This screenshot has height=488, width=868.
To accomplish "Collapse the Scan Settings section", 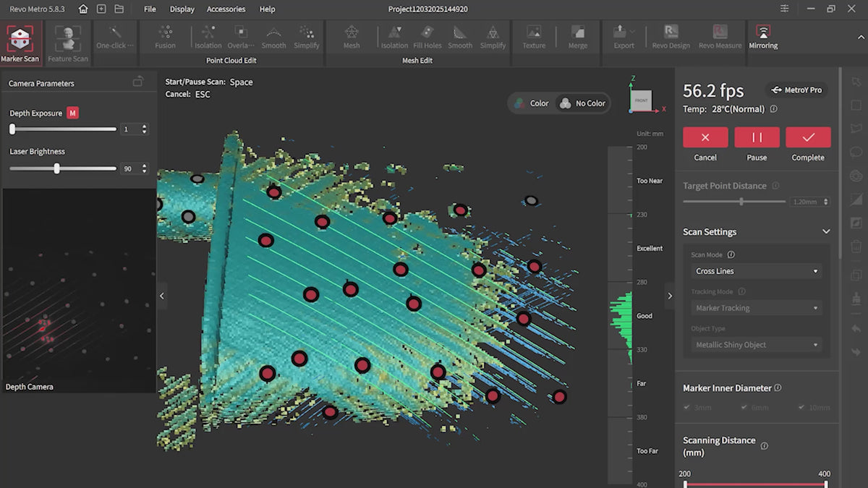I will point(826,231).
